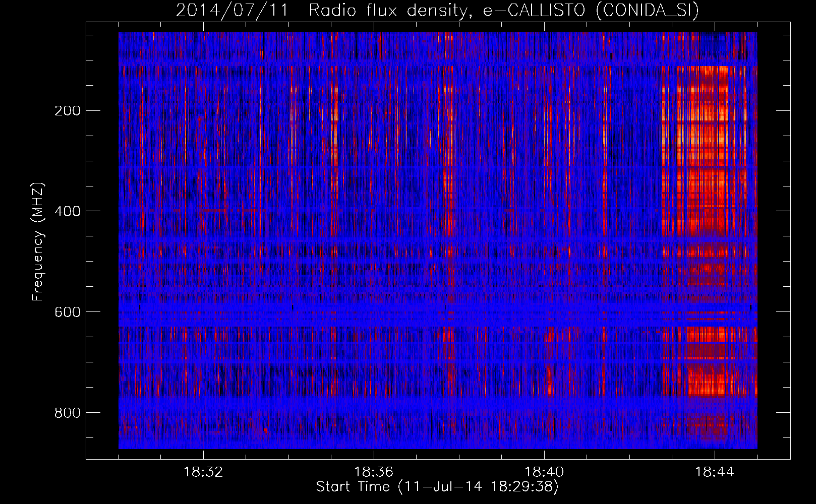Click the 18:32 time tick label
This screenshot has height=504, width=816.
coord(203,472)
